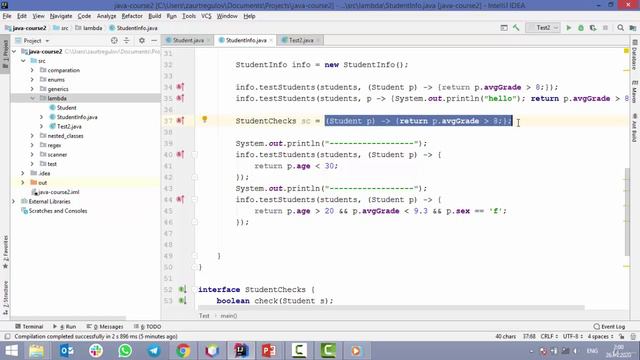Open Database side panel
The height and width of the screenshot is (360, 640).
click(635, 55)
